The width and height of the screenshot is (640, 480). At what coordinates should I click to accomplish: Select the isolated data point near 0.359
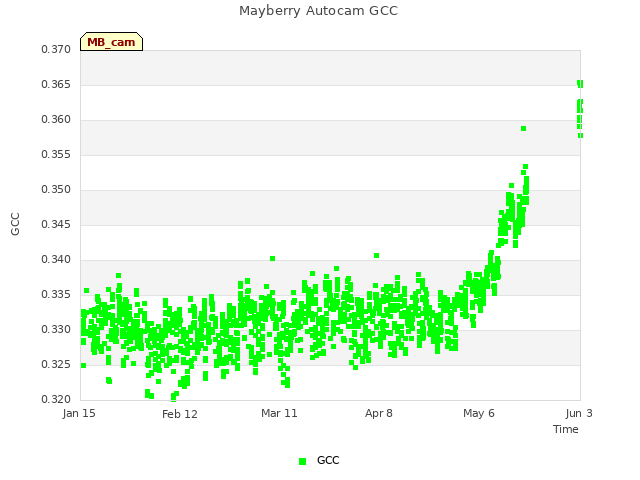524,129
